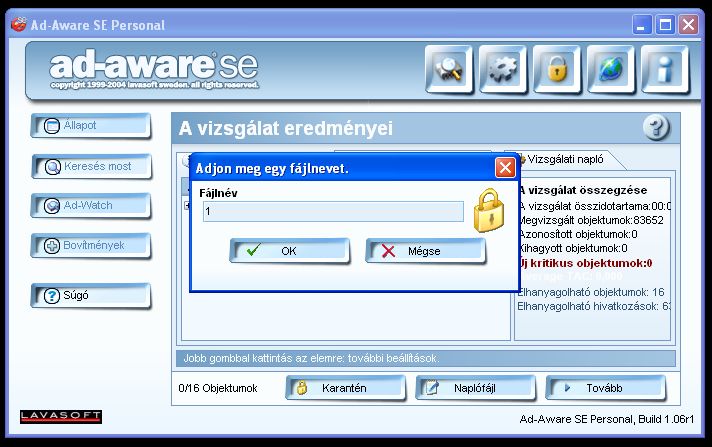Switch to Vizsgálati napló tab

[x=565, y=159]
